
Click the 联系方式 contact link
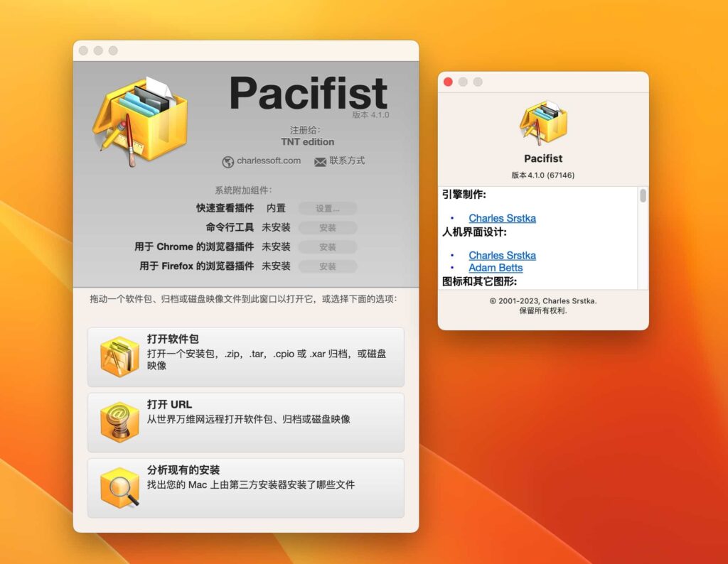pos(346,161)
